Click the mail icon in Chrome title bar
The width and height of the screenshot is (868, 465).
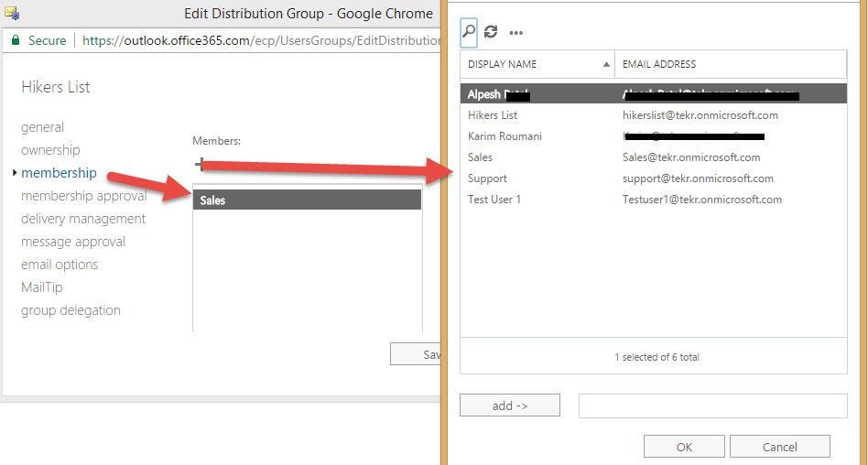pyautogui.click(x=12, y=13)
